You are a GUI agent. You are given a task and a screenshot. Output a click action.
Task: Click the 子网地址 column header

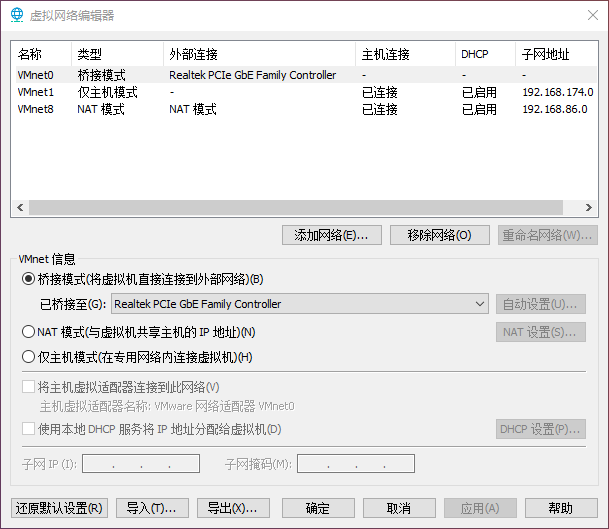[x=556, y=54]
